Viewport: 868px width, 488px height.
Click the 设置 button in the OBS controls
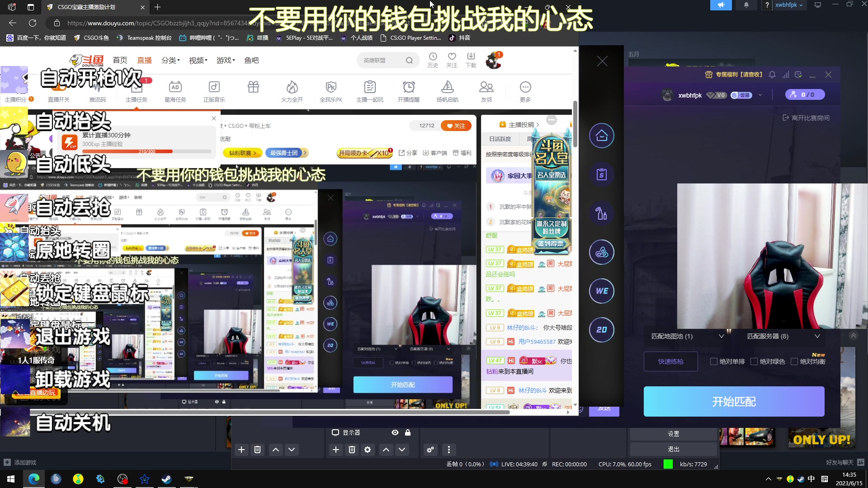coord(673,434)
